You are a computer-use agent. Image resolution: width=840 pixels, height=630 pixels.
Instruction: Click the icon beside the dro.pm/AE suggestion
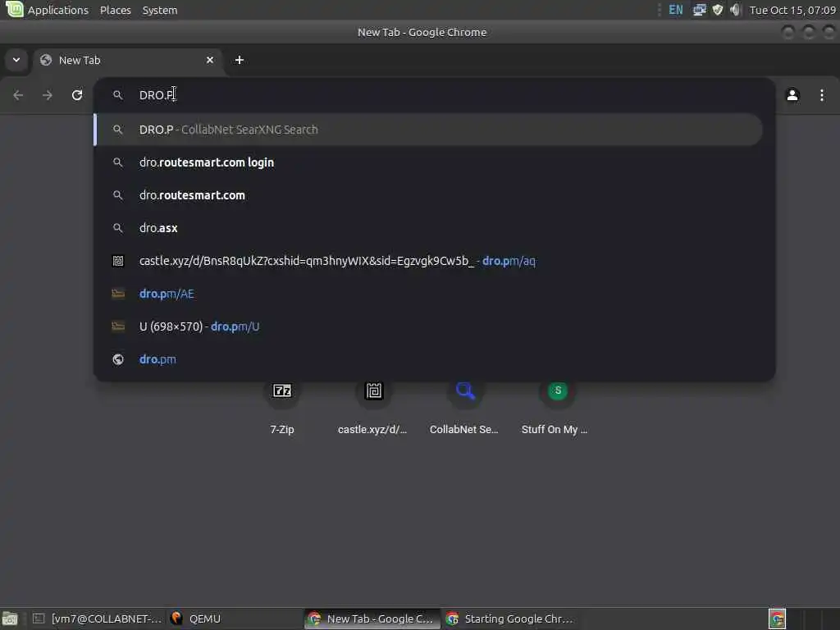click(118, 294)
